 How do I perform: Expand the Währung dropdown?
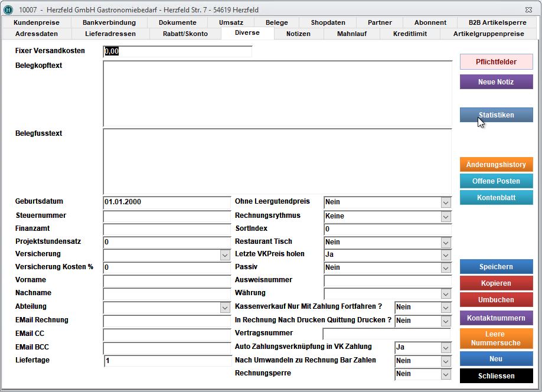tap(446, 294)
